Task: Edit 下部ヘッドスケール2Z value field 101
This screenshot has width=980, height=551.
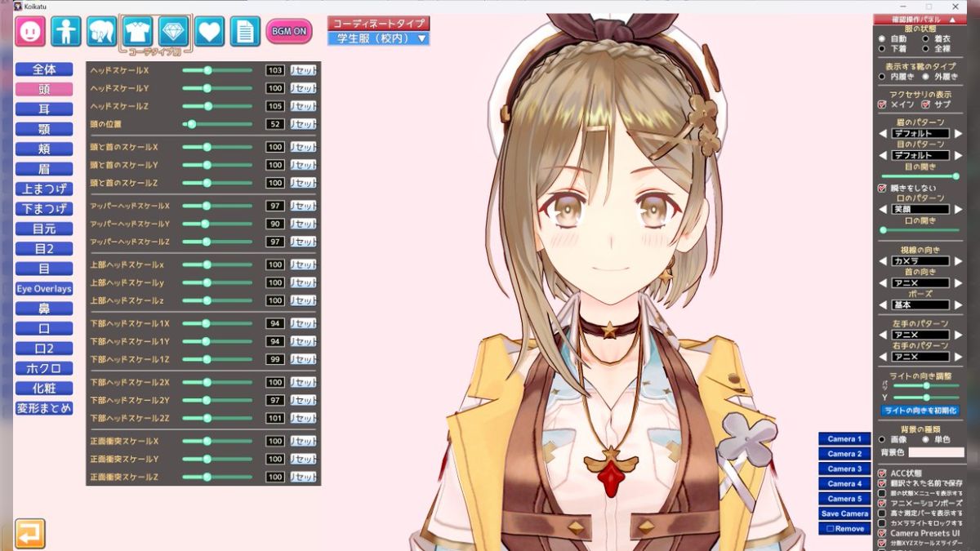Action: (274, 418)
